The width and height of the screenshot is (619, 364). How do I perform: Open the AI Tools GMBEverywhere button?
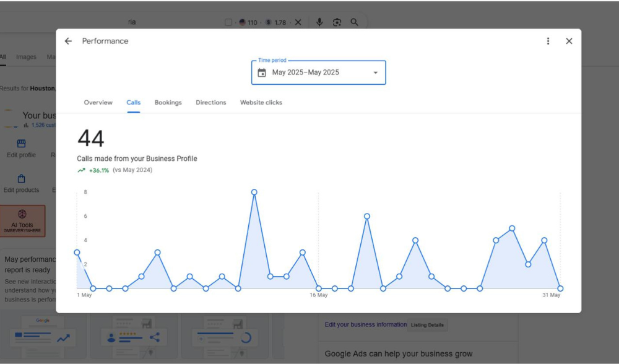[22, 221]
